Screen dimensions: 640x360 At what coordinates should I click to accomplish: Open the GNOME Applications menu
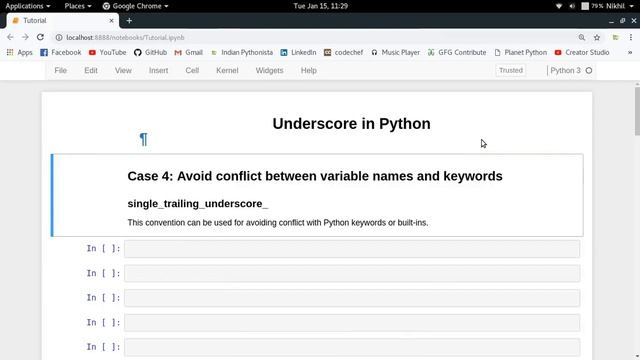tap(28, 6)
